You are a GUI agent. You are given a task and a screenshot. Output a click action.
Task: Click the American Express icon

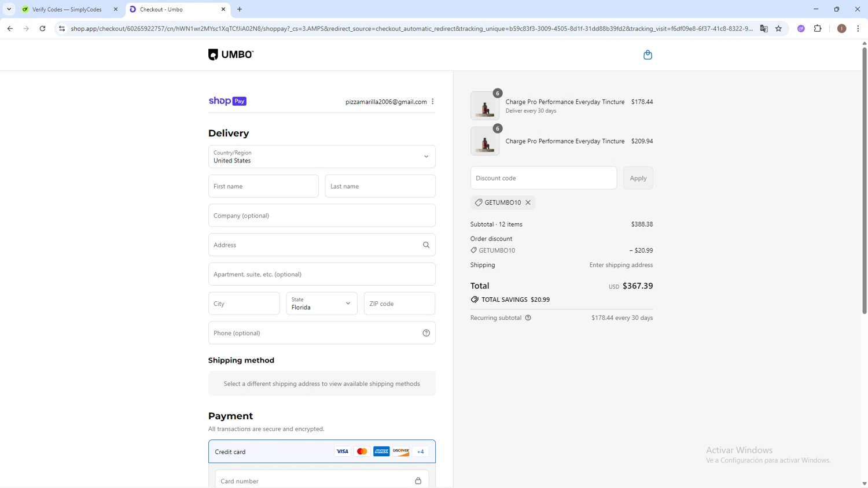(x=381, y=452)
